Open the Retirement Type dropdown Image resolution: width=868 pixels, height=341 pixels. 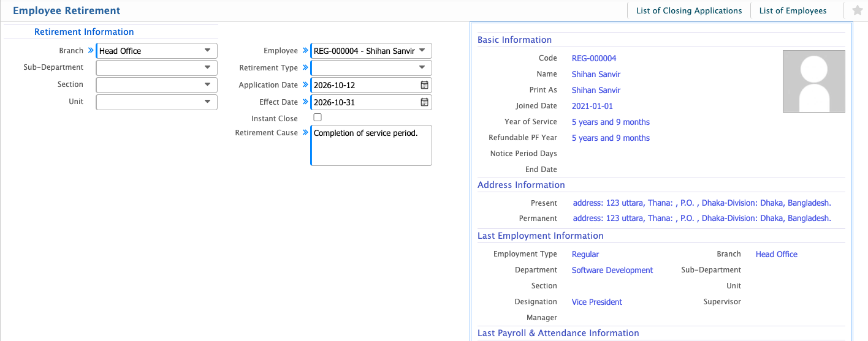pos(371,67)
